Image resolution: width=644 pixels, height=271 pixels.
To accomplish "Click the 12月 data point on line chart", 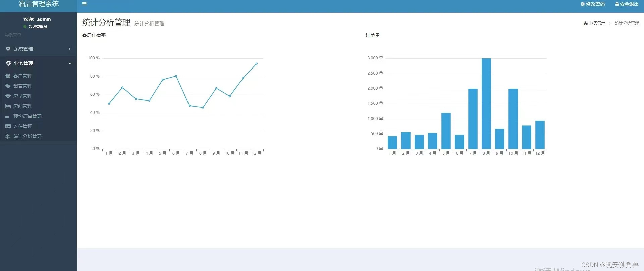I will [257, 64].
